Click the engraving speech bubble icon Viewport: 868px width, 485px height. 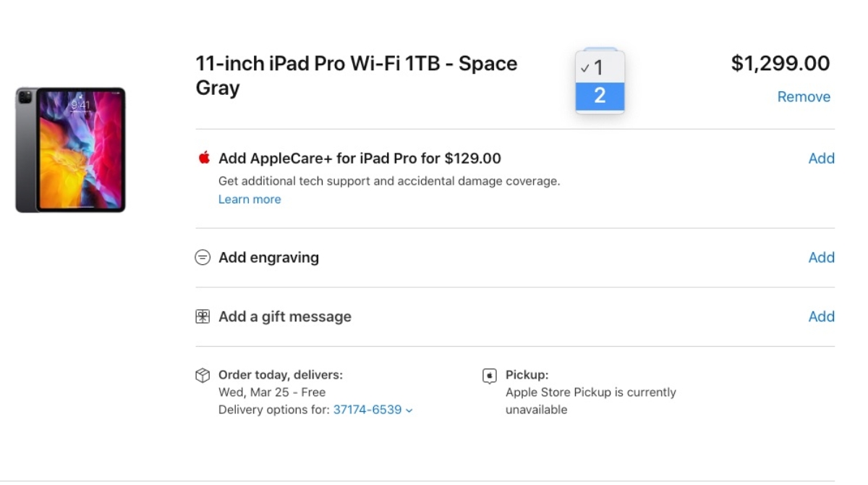pyautogui.click(x=203, y=258)
